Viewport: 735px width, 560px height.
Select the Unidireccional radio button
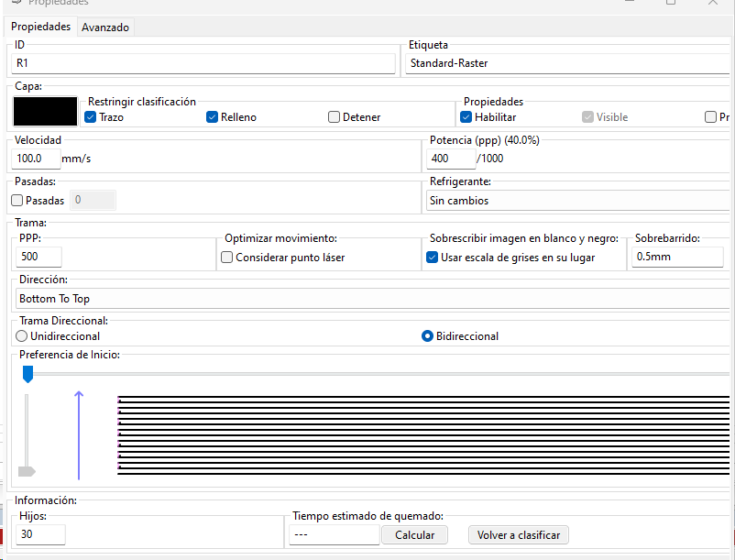click(22, 336)
